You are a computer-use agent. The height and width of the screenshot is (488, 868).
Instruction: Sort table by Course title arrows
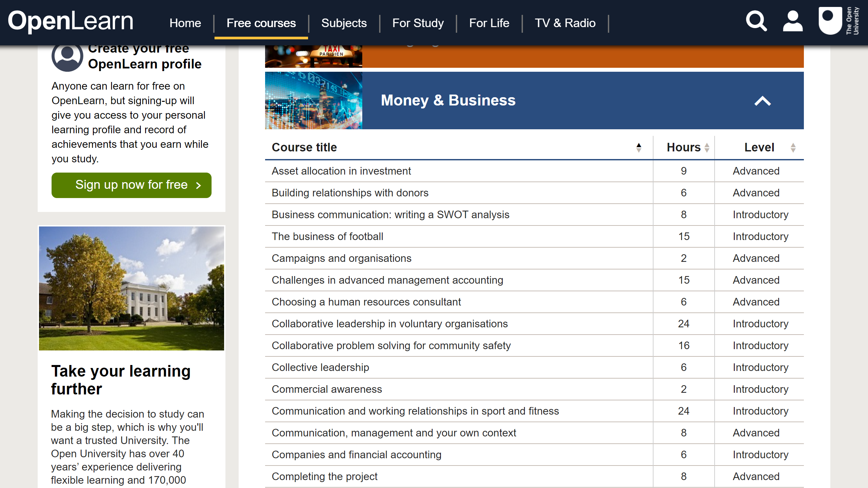click(639, 147)
